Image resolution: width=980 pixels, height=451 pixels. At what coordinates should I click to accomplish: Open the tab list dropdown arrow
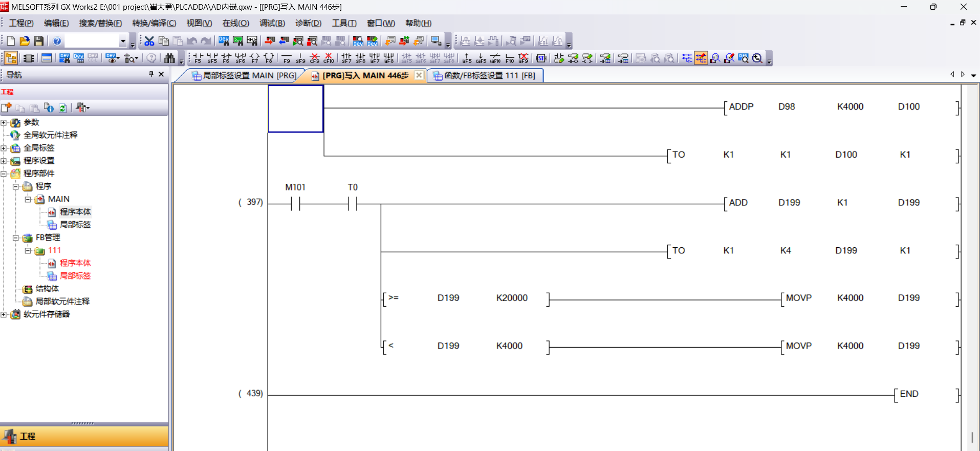[973, 75]
